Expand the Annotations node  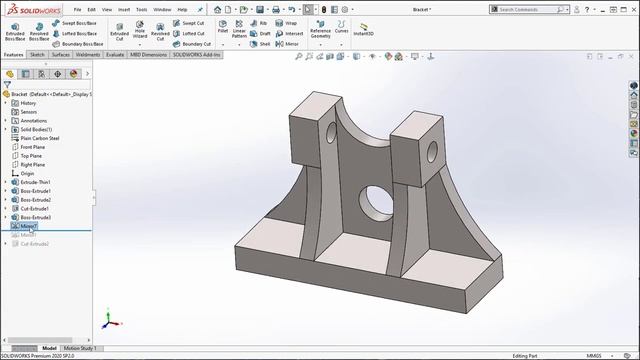[6, 120]
